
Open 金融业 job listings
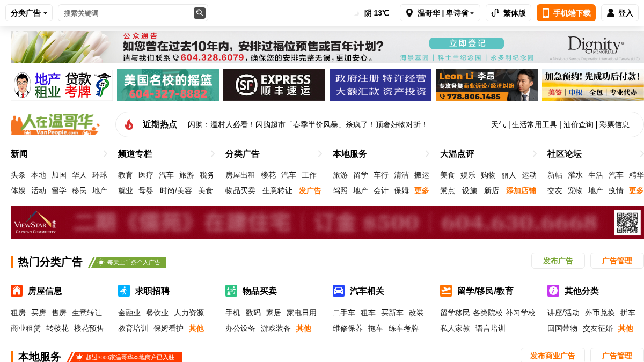[x=129, y=313]
